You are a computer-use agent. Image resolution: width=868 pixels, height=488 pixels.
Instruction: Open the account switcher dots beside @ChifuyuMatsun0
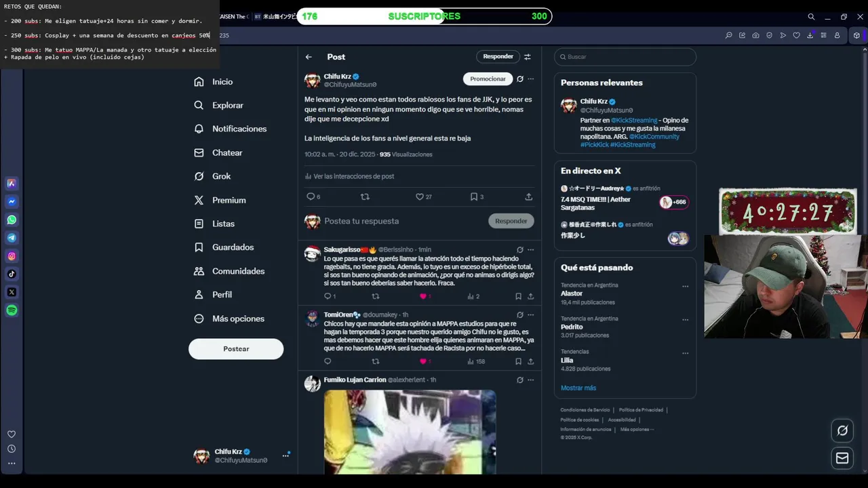pos(285,455)
